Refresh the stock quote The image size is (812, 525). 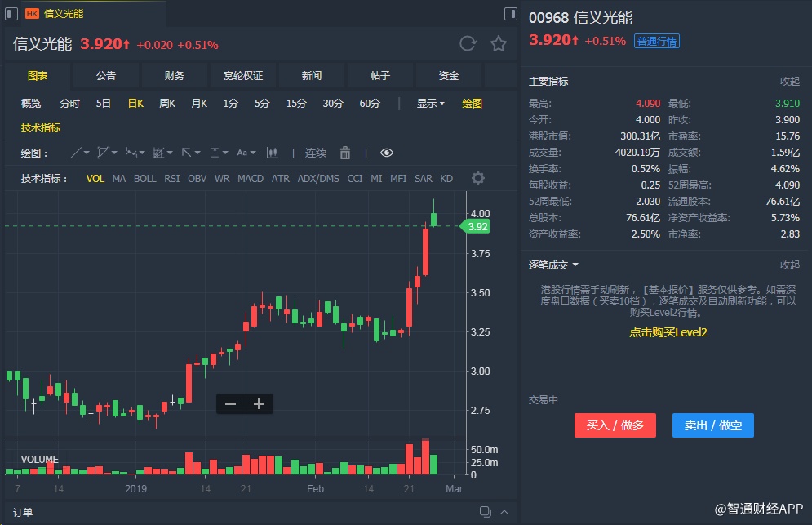(x=468, y=43)
